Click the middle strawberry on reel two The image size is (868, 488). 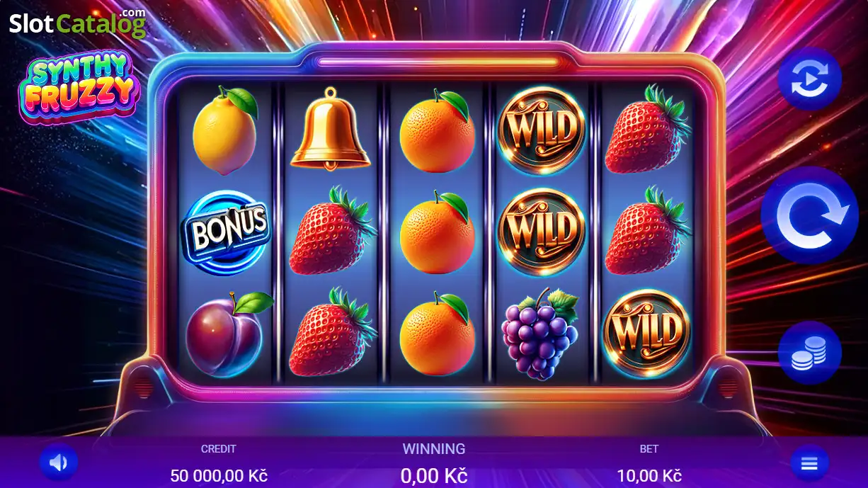331,231
